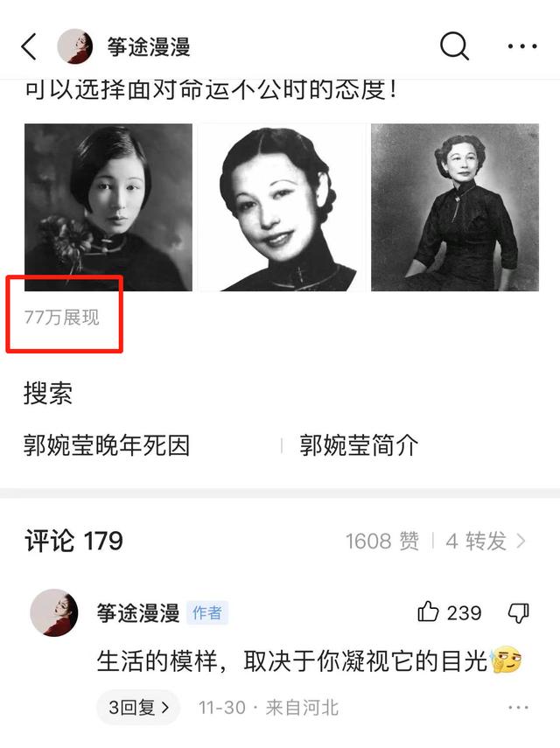Open the search magnifier icon
Image resolution: width=560 pixels, height=748 pixels.
click(x=454, y=45)
